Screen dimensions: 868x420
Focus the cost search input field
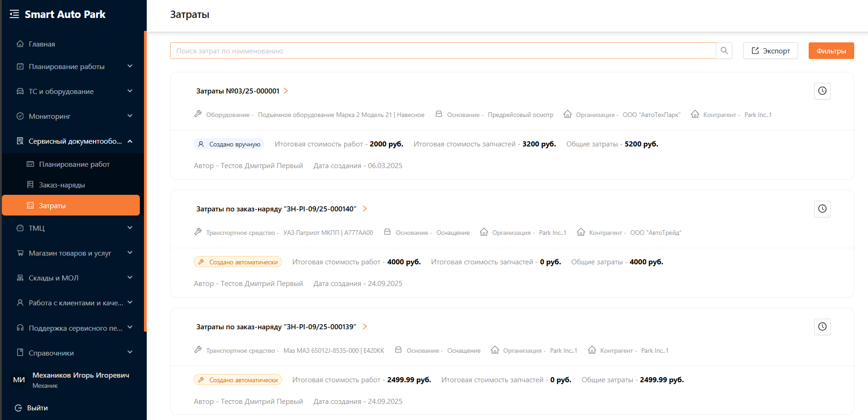pyautogui.click(x=443, y=51)
